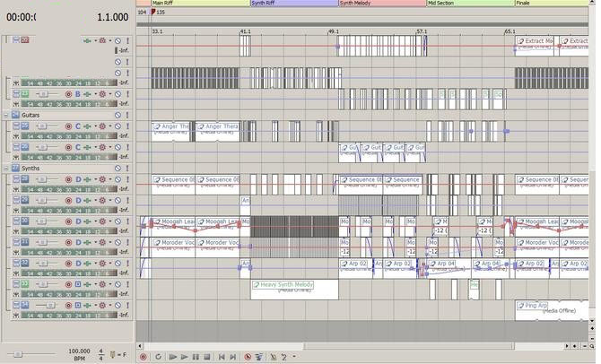Click Play From Start transport button
601x364 pixels.
click(x=172, y=357)
